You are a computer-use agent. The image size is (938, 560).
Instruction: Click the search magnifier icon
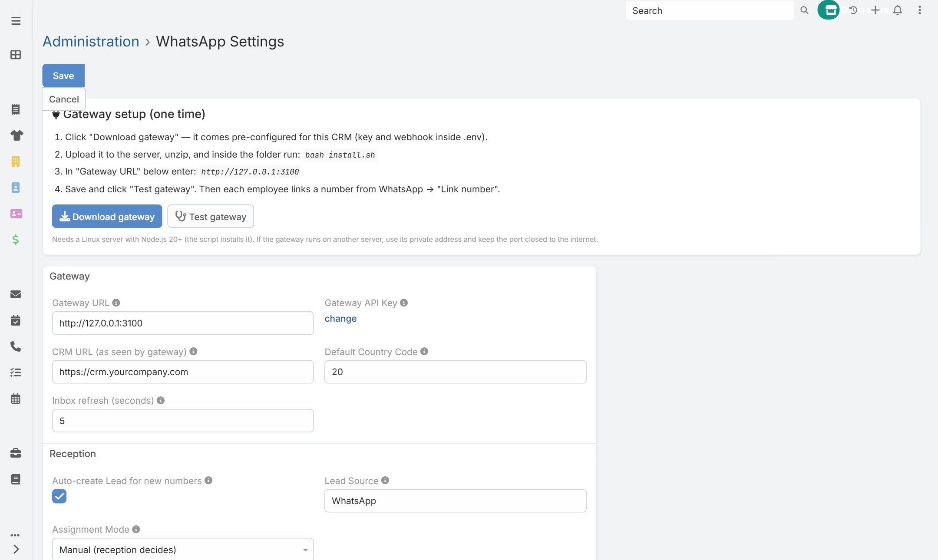tap(804, 10)
